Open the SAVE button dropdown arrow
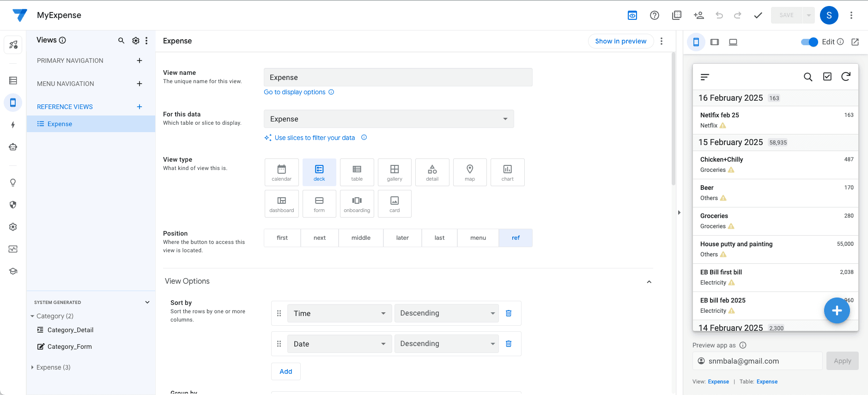 809,15
